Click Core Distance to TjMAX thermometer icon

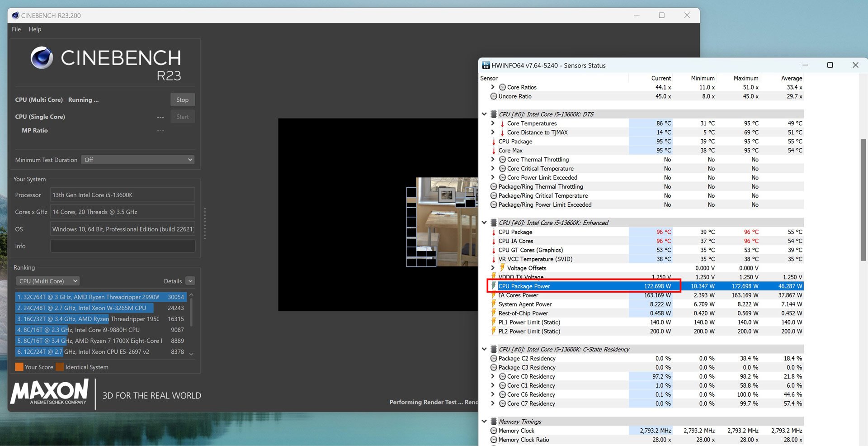tap(502, 133)
